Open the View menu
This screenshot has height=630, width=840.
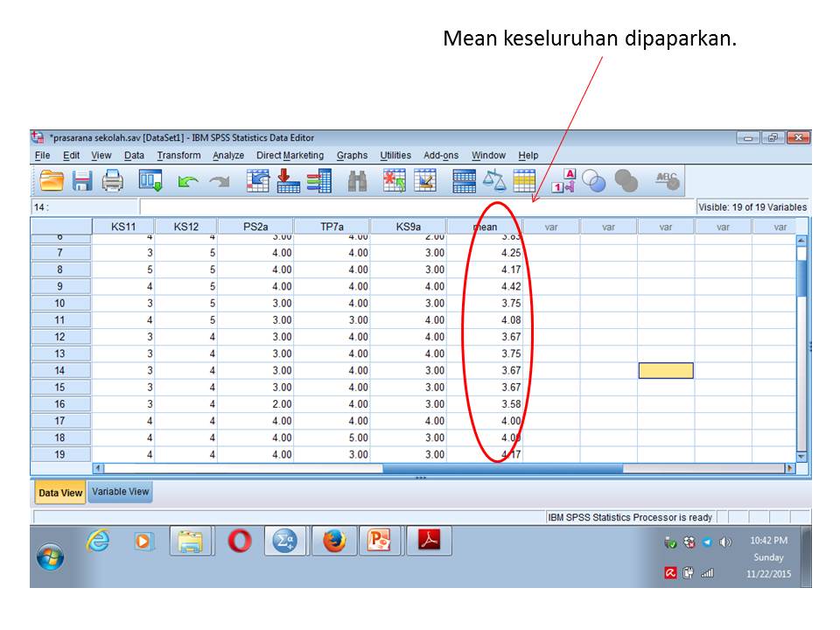pyautogui.click(x=101, y=156)
